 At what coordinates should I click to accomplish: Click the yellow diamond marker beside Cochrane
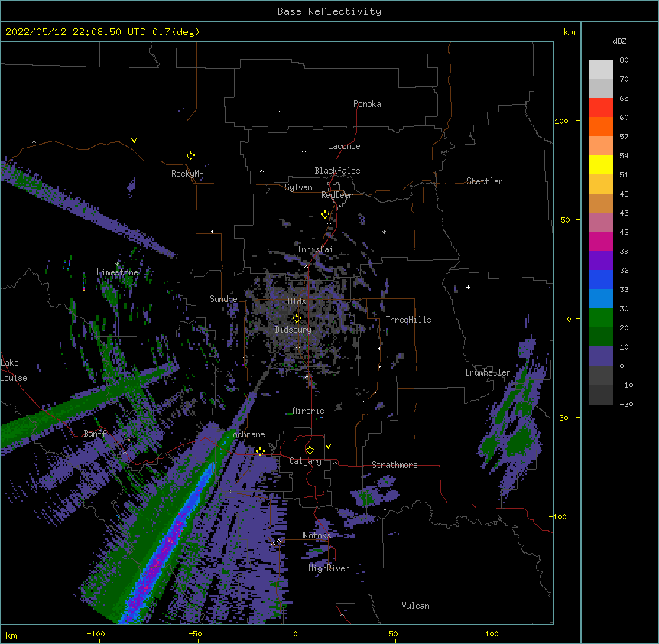[x=260, y=451]
